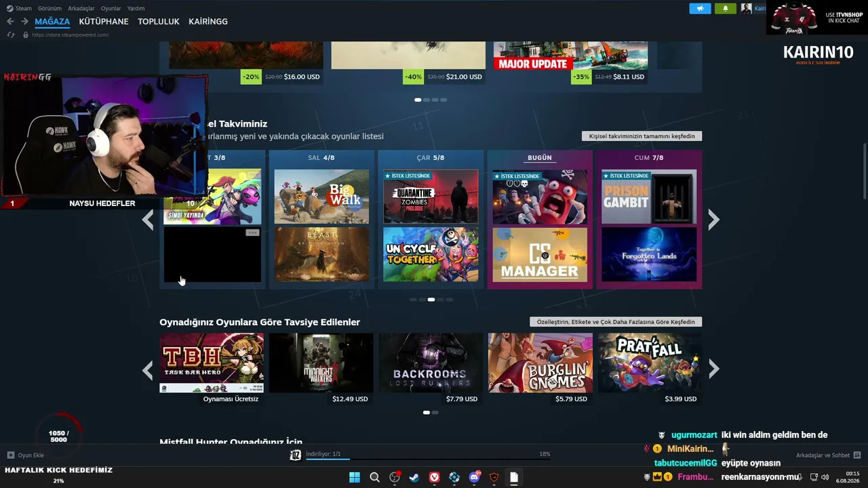Switch to the TOPLULUK tab
The height and width of the screenshot is (488, 868).
point(159,22)
